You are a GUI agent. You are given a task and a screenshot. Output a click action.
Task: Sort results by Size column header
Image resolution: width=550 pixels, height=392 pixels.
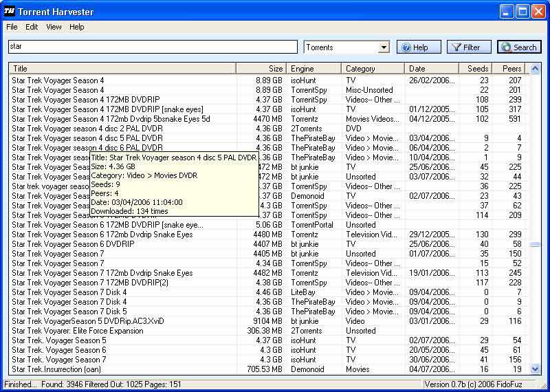(x=261, y=69)
